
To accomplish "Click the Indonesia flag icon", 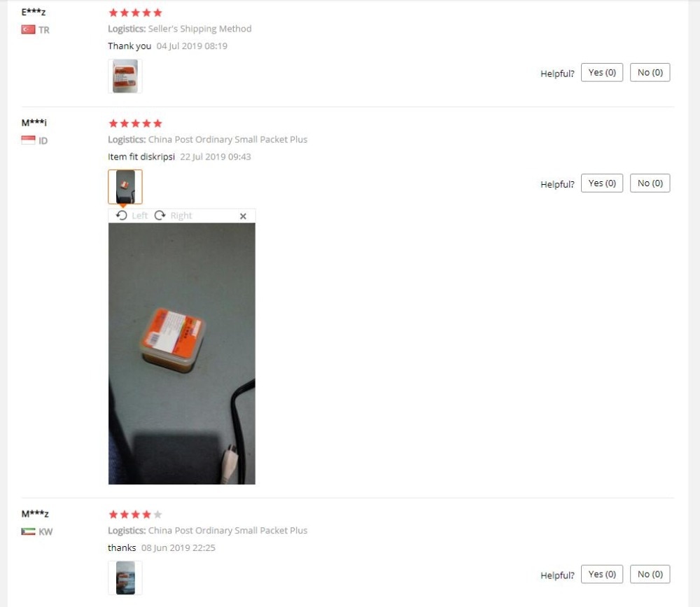I will (x=28, y=140).
